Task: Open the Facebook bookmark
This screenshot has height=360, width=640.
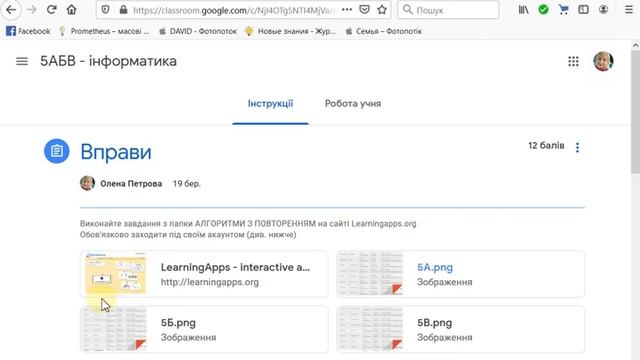Action: [x=28, y=31]
